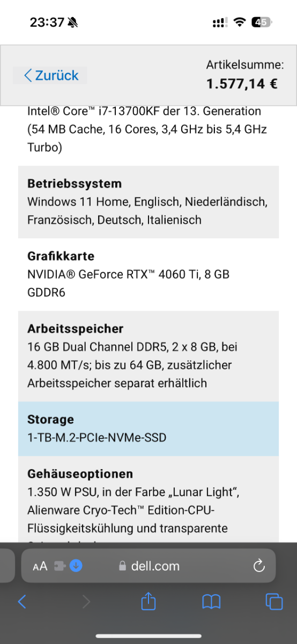Tap the Grafikkarte section
The height and width of the screenshot is (644, 297).
(x=148, y=274)
